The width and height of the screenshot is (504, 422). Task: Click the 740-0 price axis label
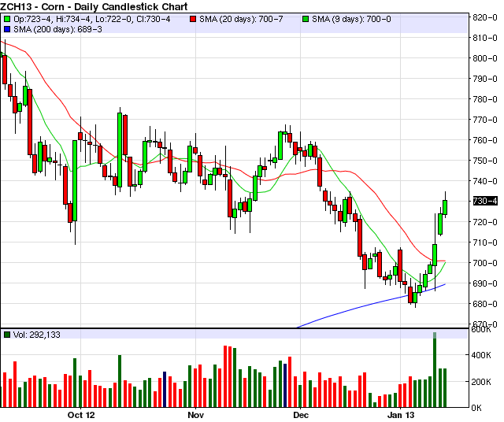click(485, 181)
